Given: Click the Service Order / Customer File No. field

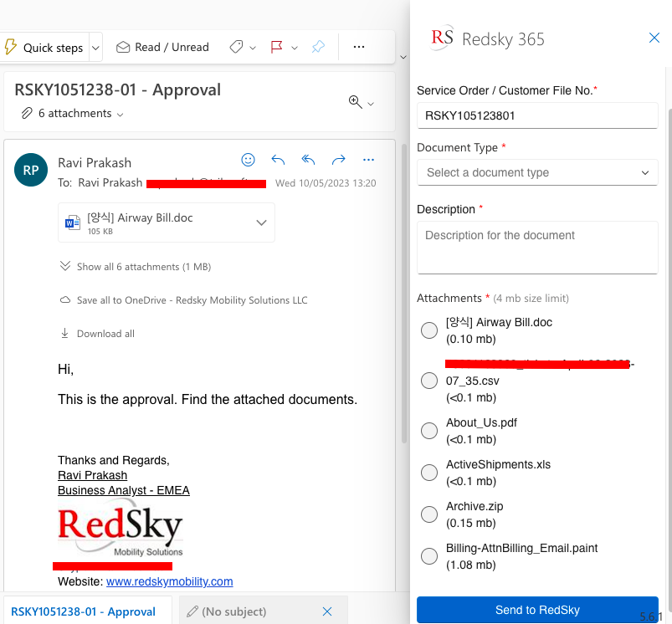Looking at the screenshot, I should (537, 115).
